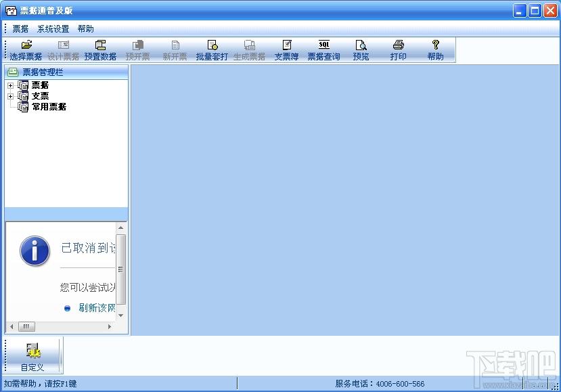Click the 票据查询 SQL query icon

pos(323,50)
